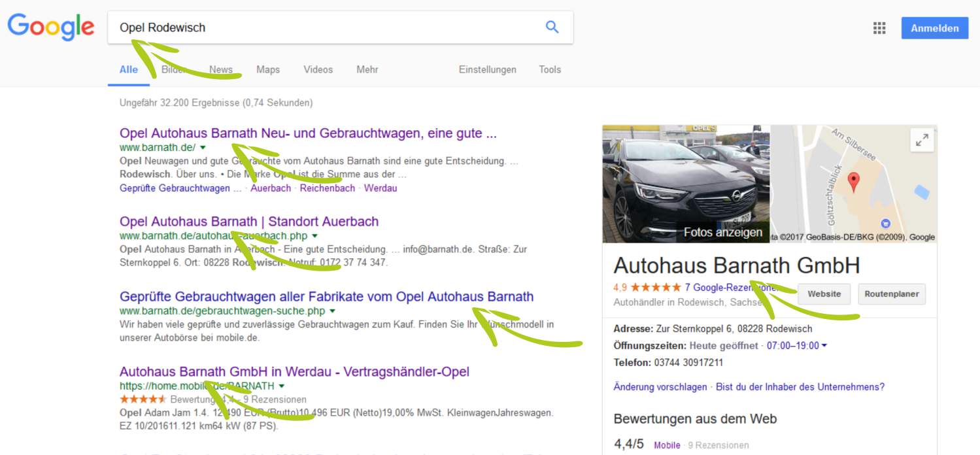Click the phone number 03744 30917211

687,362
